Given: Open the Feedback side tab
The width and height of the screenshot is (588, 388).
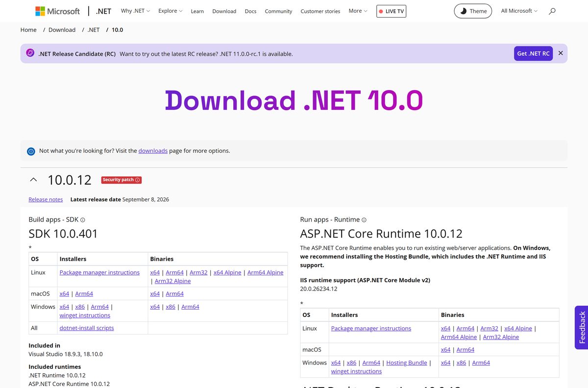Looking at the screenshot, I should coord(582,327).
